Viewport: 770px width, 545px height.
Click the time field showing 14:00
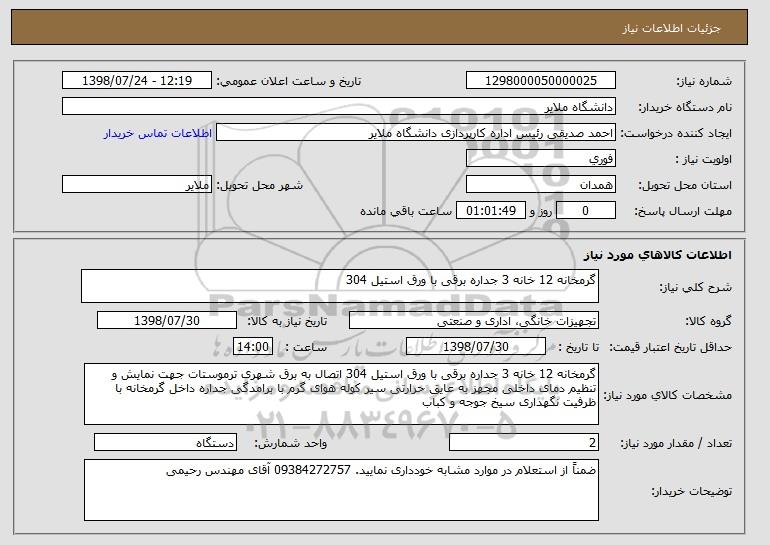(x=253, y=347)
